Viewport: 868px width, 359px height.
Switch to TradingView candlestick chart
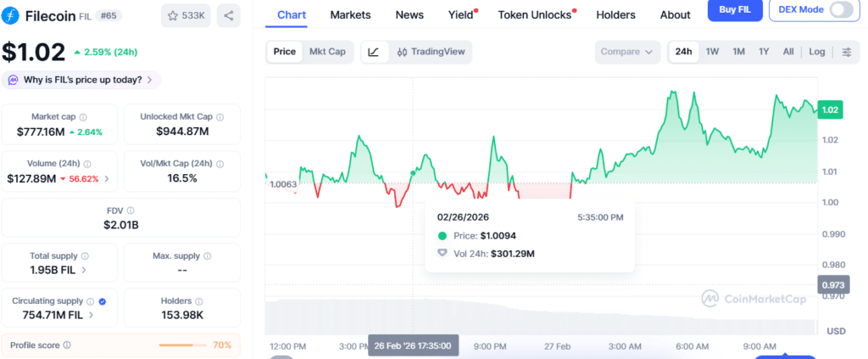pos(431,52)
